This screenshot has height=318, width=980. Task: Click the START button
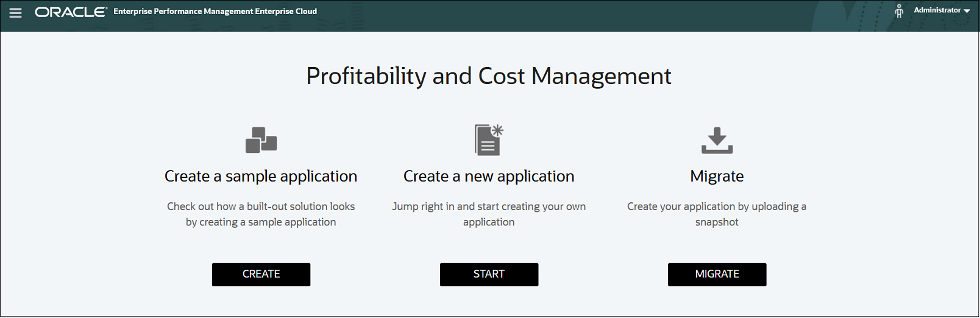pyautogui.click(x=489, y=274)
